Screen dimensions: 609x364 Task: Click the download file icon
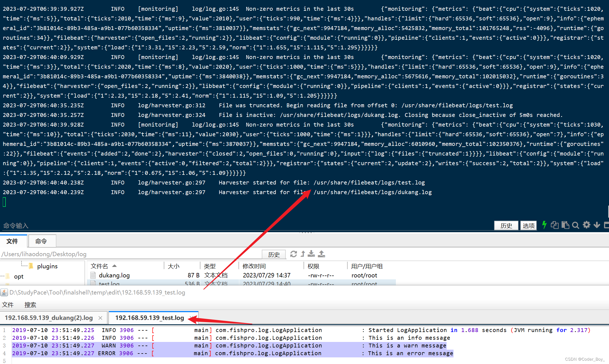pos(312,254)
